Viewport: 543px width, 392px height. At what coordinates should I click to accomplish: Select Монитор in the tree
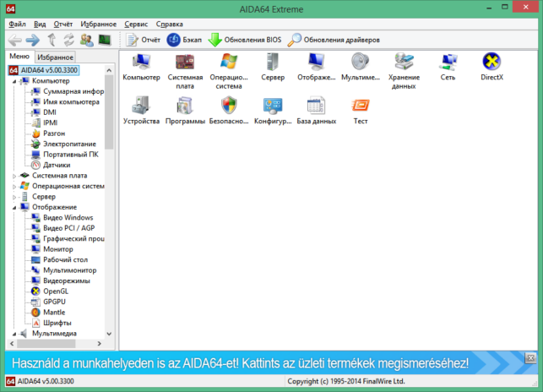tap(52, 249)
